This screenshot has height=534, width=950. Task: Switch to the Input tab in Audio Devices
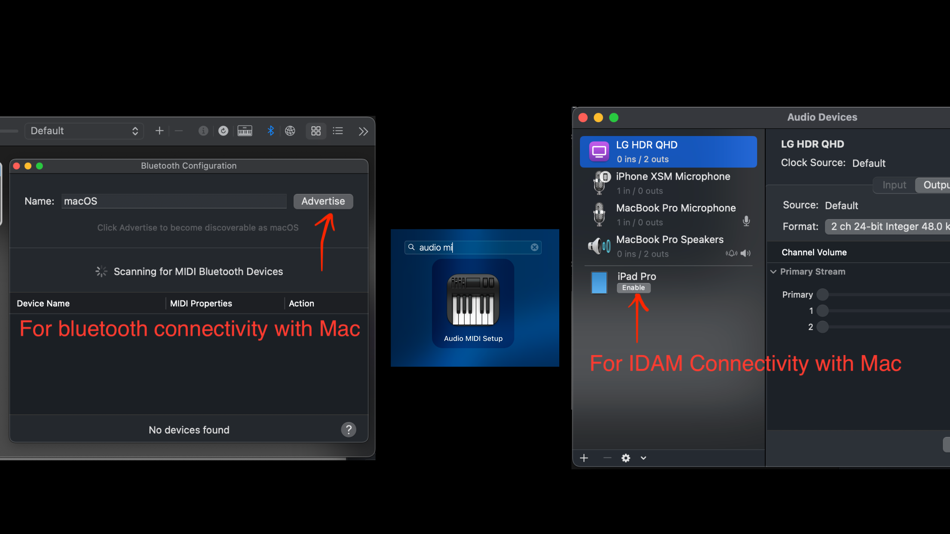[894, 185]
